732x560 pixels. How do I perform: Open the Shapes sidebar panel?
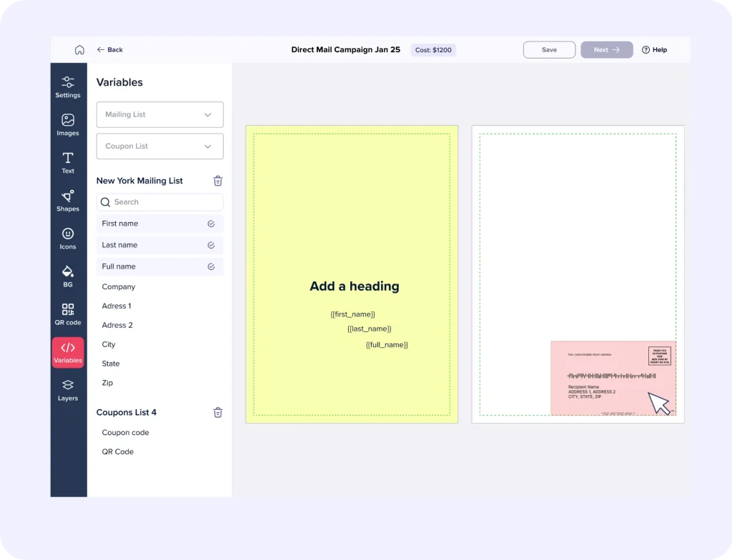pyautogui.click(x=68, y=201)
